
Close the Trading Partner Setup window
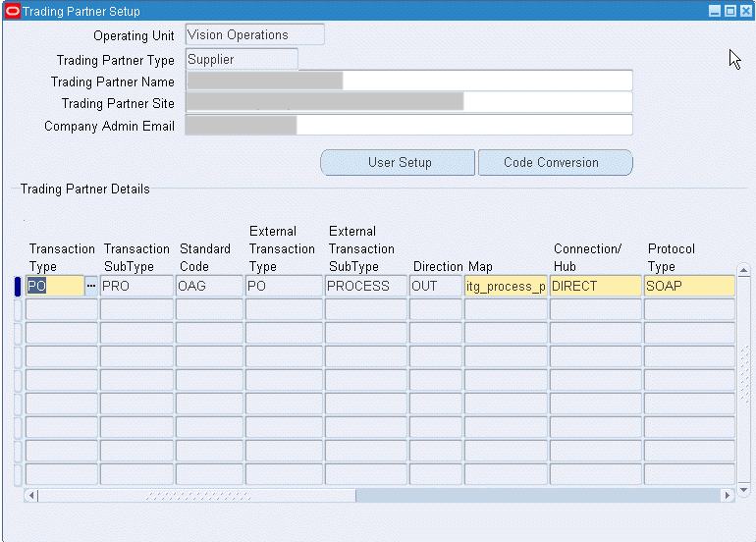click(x=745, y=11)
